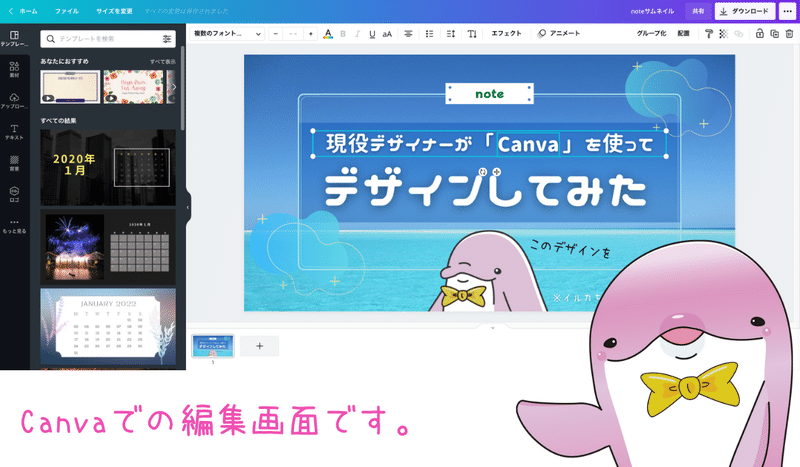Group elements with グループ化

pos(651,33)
